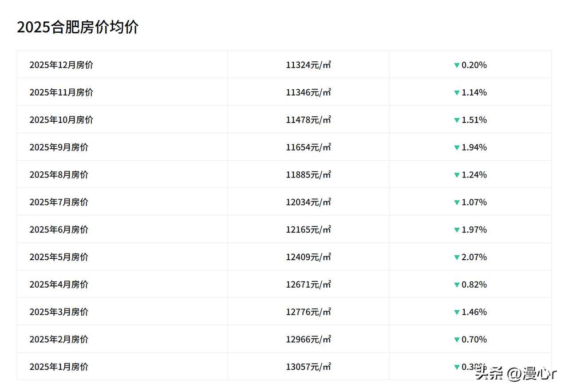
Task: Click the green arrow beside 2.07%
Action: [457, 257]
